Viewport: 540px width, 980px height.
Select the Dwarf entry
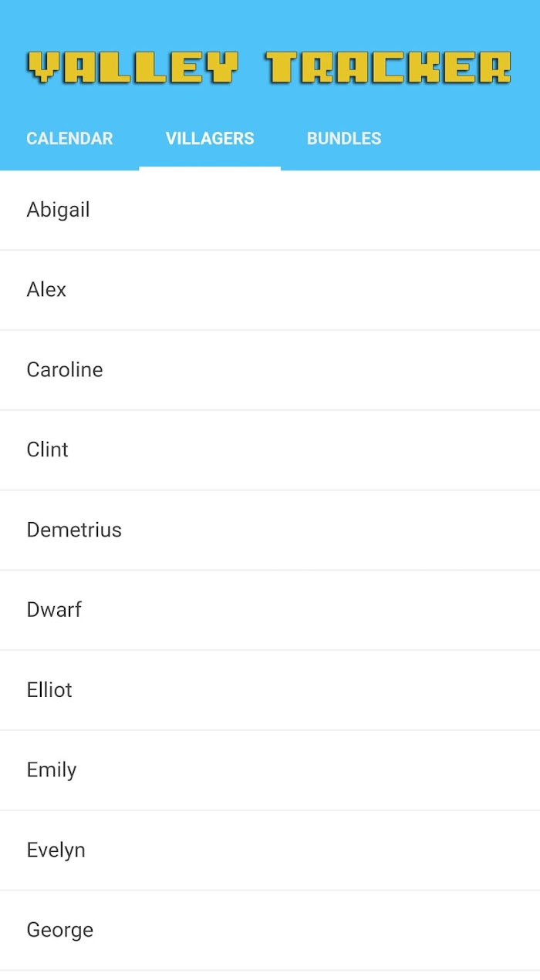pyautogui.click(x=270, y=610)
